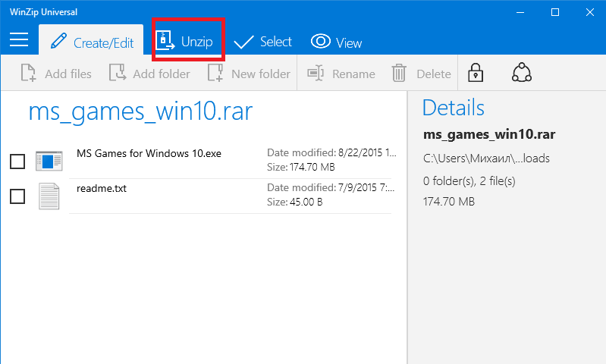The height and width of the screenshot is (364, 606).
Task: Click Date modified 7/9/2015 text
Action: tap(331, 187)
